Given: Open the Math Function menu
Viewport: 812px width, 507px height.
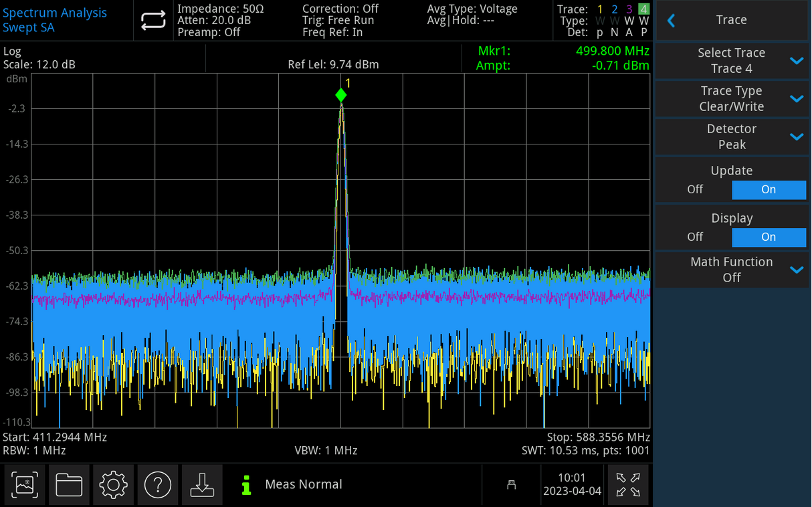Looking at the screenshot, I should 731,270.
